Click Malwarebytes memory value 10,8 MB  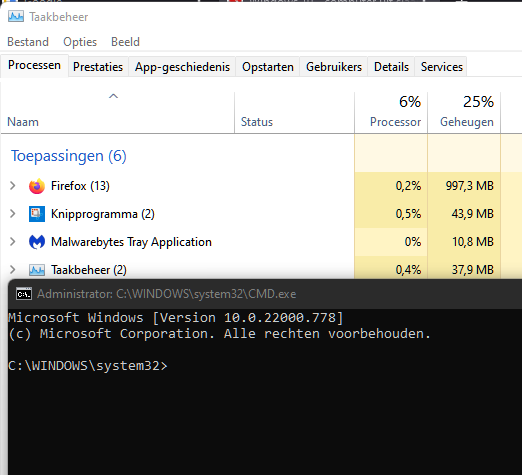pos(473,242)
